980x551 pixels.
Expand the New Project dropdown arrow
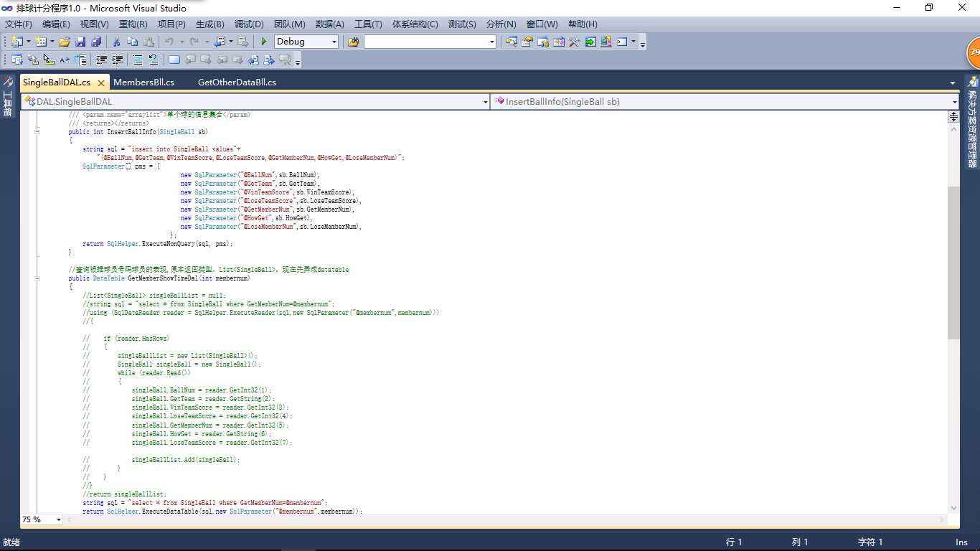(29, 42)
